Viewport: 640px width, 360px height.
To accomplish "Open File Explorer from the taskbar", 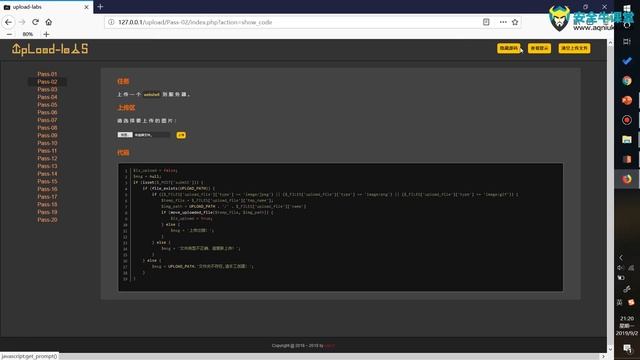I will point(627,140).
